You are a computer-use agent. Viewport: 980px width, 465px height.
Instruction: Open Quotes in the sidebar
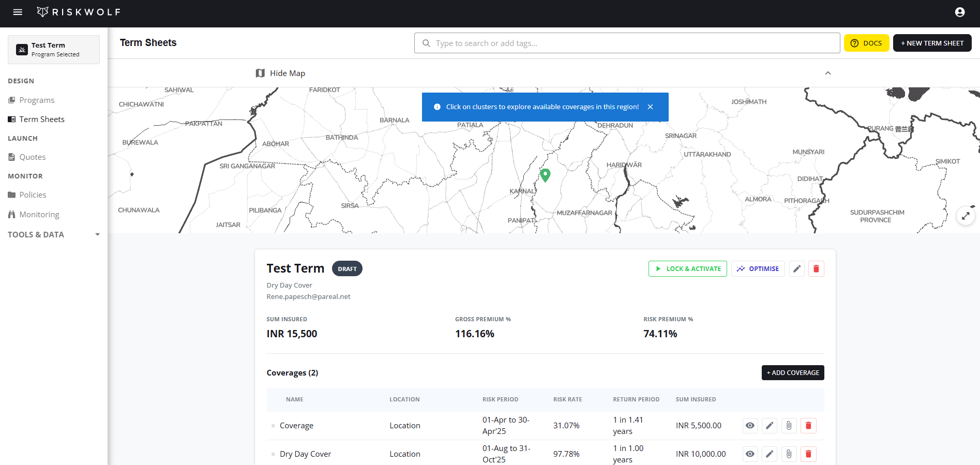pos(33,157)
